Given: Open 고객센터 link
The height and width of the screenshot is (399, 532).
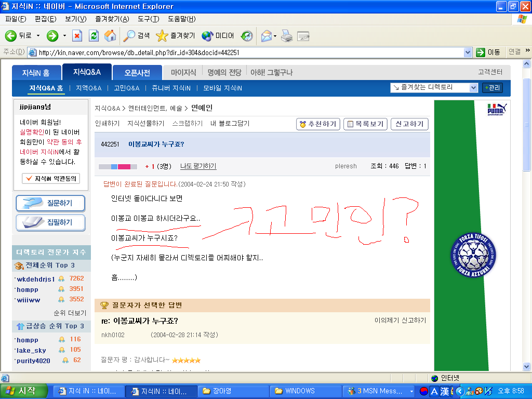Looking at the screenshot, I should click(490, 72).
